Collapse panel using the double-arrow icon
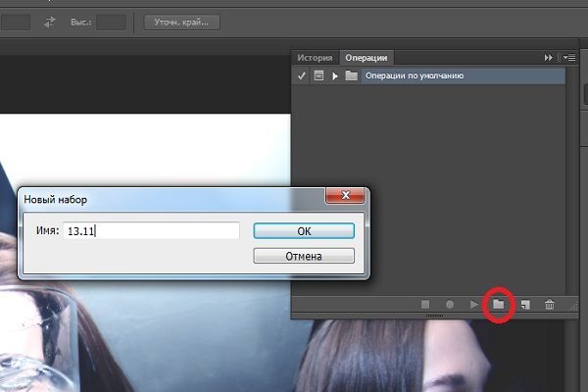This screenshot has height=392, width=588. [548, 58]
